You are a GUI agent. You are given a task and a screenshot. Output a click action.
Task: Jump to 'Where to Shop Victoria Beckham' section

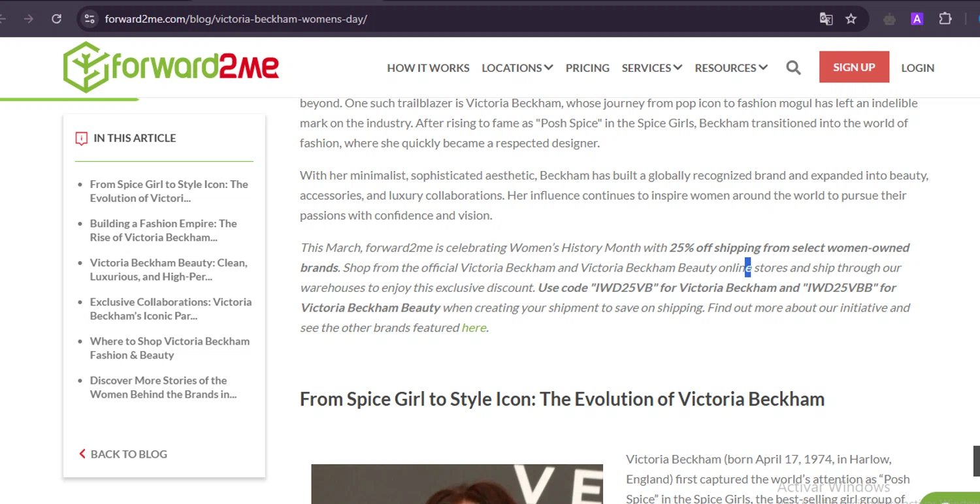170,348
